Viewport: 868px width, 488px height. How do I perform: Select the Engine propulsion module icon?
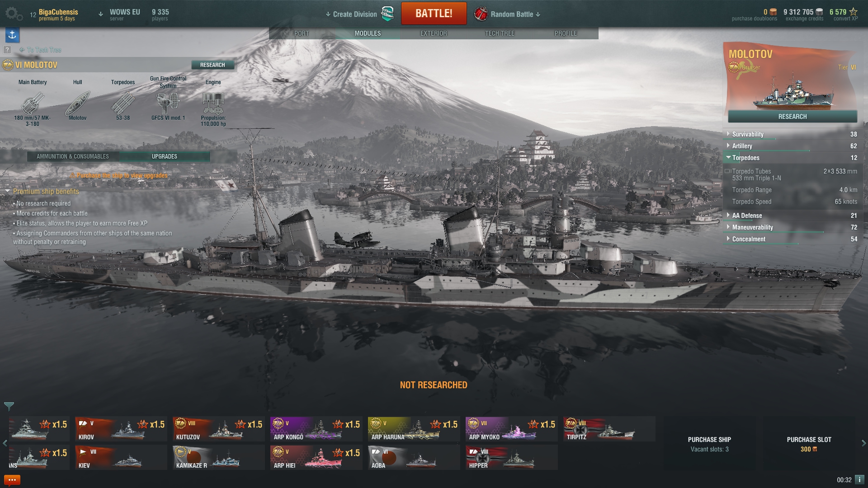pyautogui.click(x=213, y=103)
